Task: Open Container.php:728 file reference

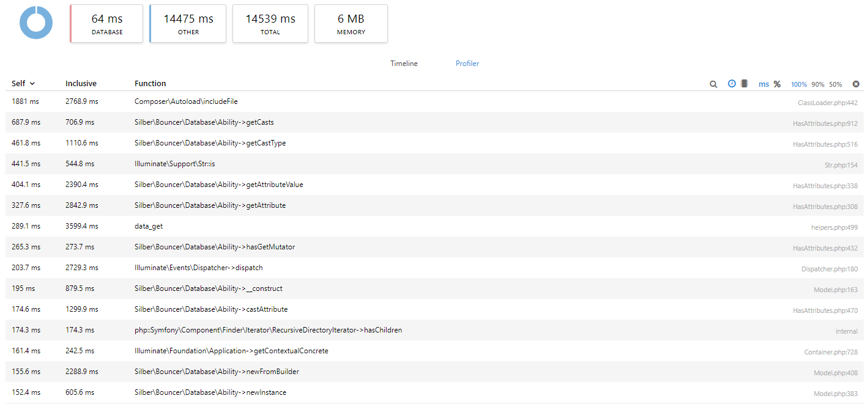Action: tap(831, 352)
